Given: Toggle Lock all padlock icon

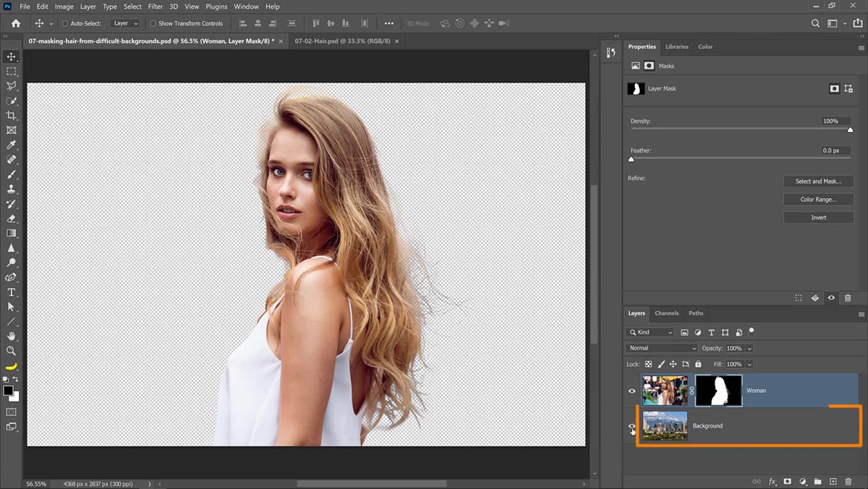Looking at the screenshot, I should (x=698, y=364).
